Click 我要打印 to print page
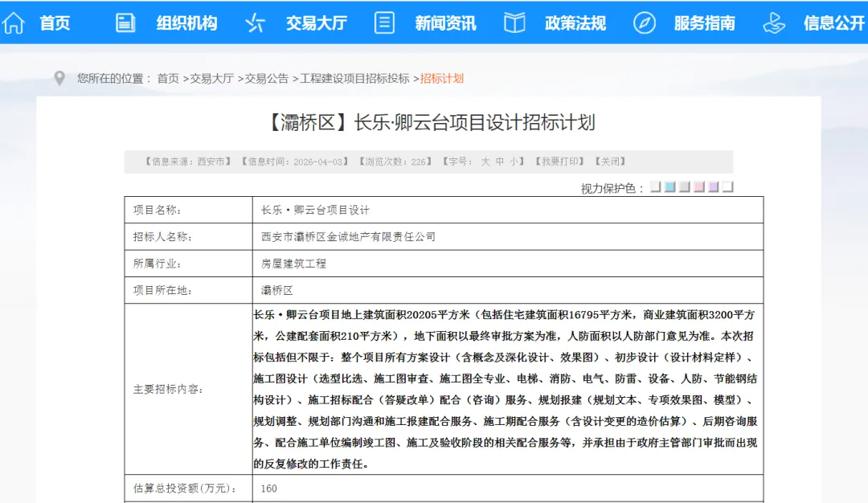Screen dimensions: 868x503 [559, 162]
